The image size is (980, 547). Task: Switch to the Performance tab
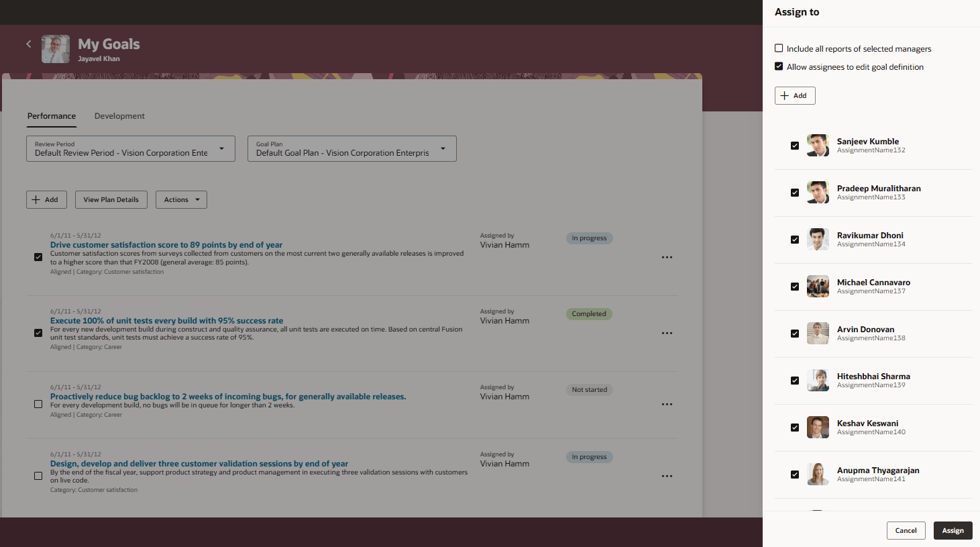click(x=52, y=116)
